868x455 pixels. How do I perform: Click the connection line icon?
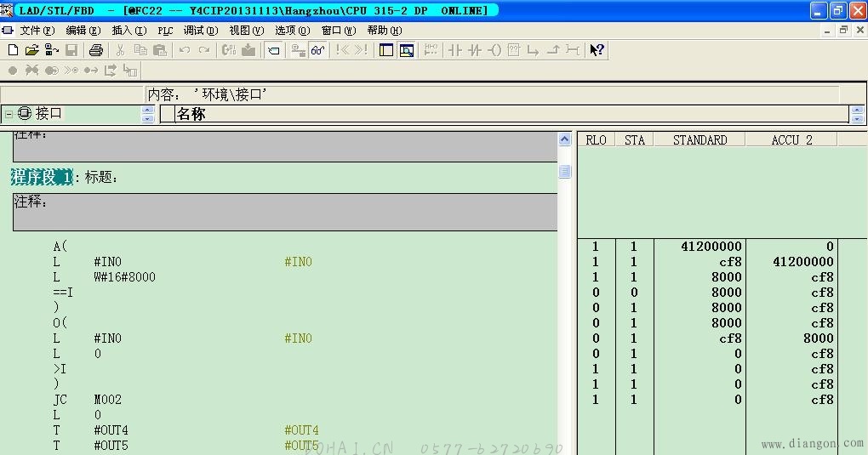tap(573, 50)
